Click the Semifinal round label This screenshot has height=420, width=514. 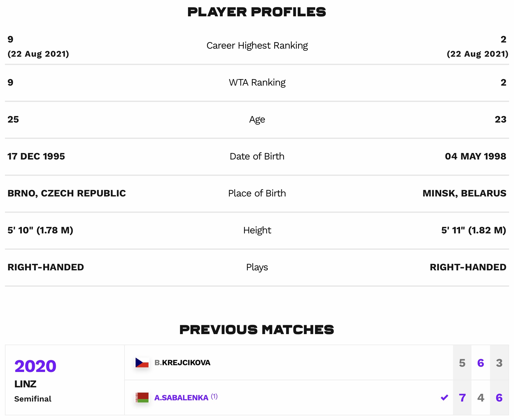(33, 399)
